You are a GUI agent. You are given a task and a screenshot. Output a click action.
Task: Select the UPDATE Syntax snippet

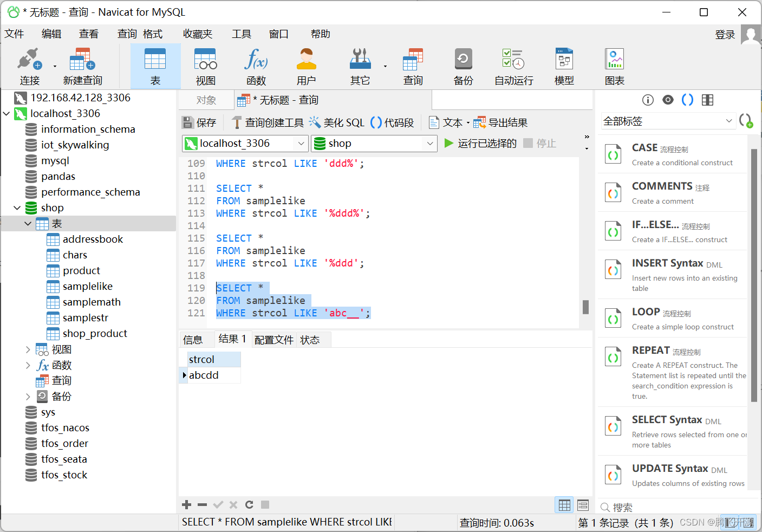(673, 475)
